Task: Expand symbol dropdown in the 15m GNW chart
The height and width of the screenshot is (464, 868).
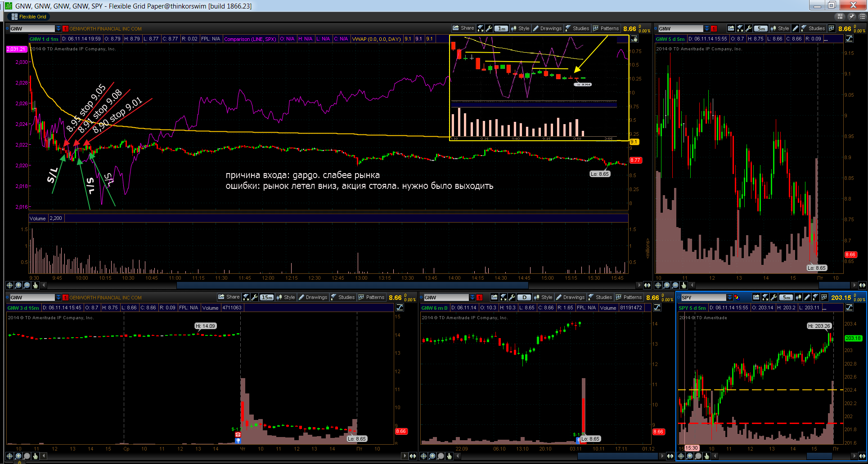Action: tap(58, 298)
